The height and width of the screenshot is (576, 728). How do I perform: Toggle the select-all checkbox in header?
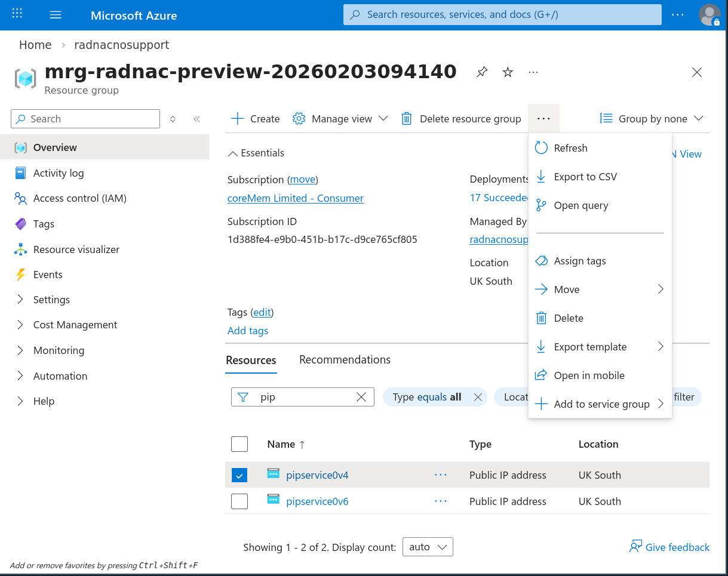point(239,444)
